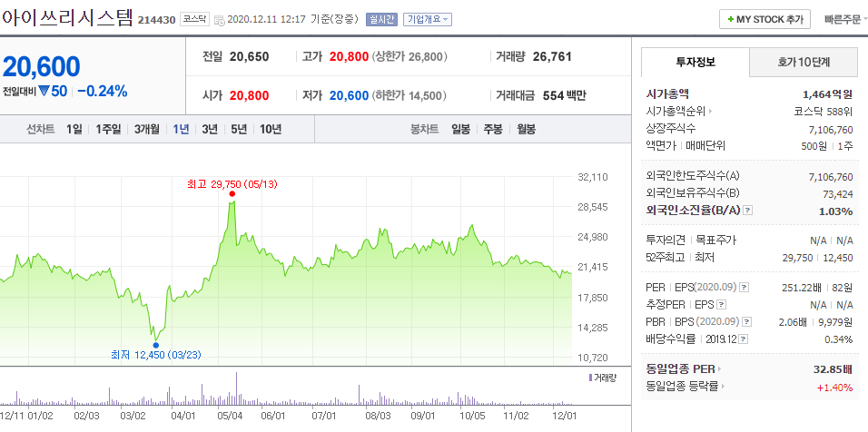Click the arrow next to 동일업종 PER
868x432 pixels.
[x=720, y=369]
